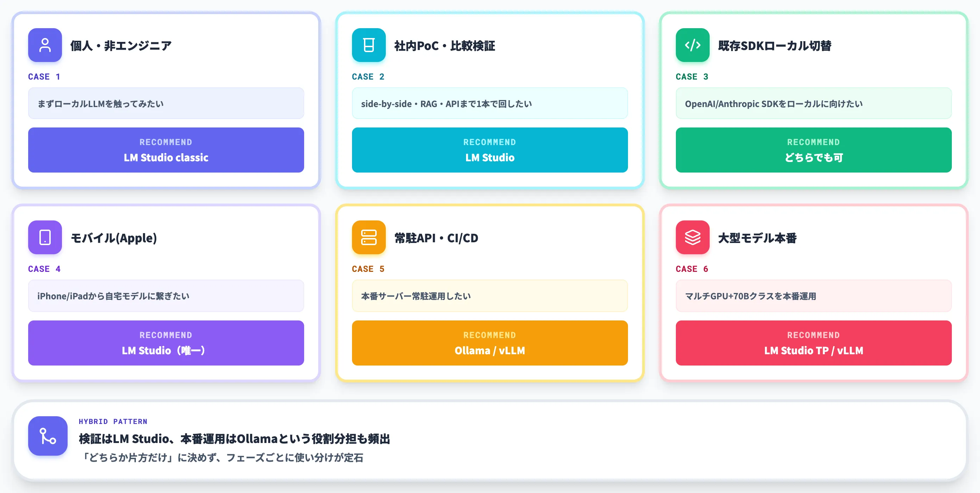Open the LM Studio（唯一）recommendation

(166, 343)
